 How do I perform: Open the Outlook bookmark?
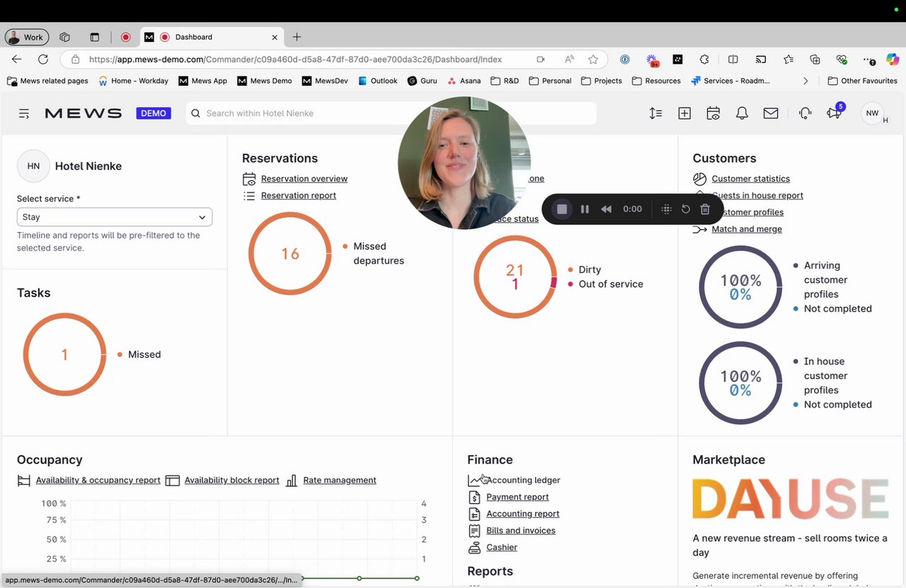[377, 81]
